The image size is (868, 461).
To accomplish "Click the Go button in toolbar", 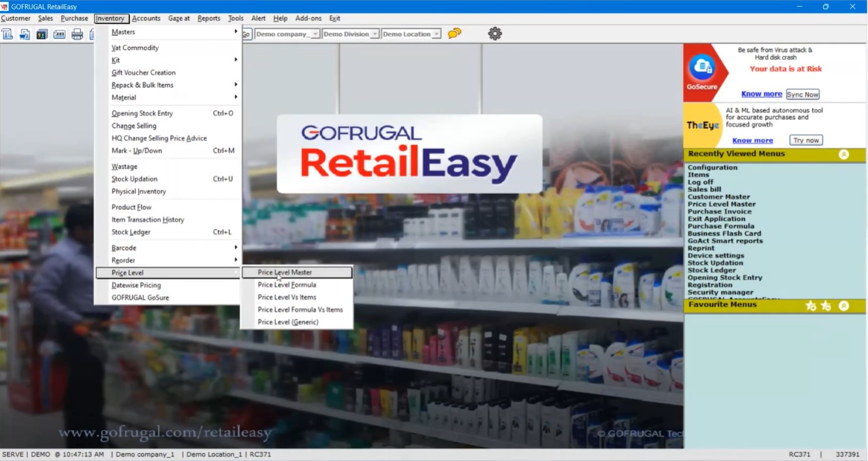I will click(x=246, y=34).
